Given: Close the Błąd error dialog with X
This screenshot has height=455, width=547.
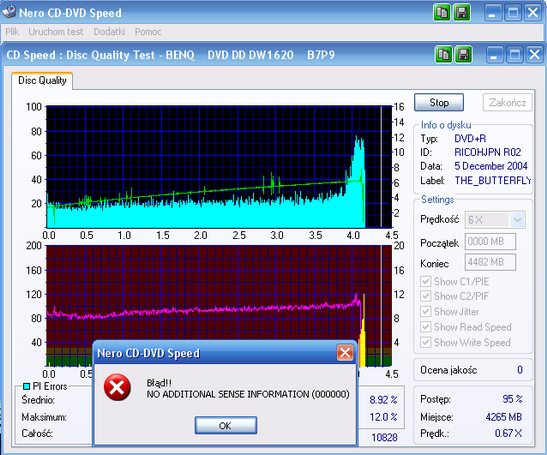Looking at the screenshot, I should tap(345, 353).
